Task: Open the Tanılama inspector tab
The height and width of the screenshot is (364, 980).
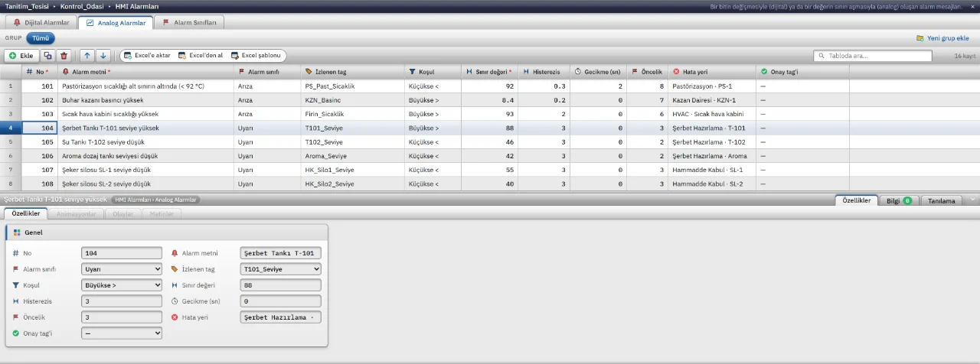Action: click(942, 200)
